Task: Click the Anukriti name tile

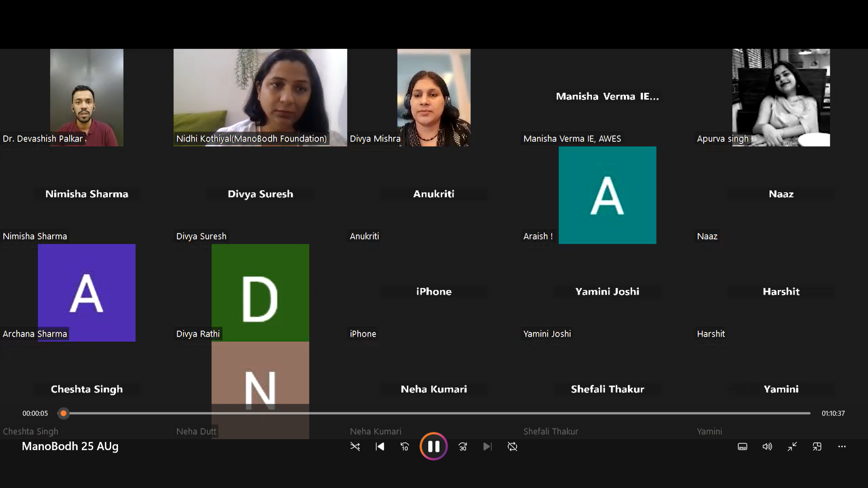Action: pos(434,194)
